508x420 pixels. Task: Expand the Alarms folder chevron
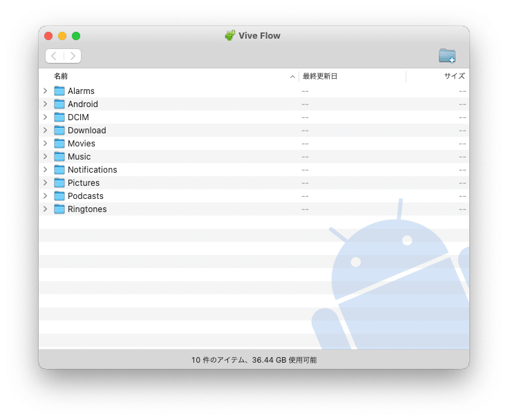(46, 91)
